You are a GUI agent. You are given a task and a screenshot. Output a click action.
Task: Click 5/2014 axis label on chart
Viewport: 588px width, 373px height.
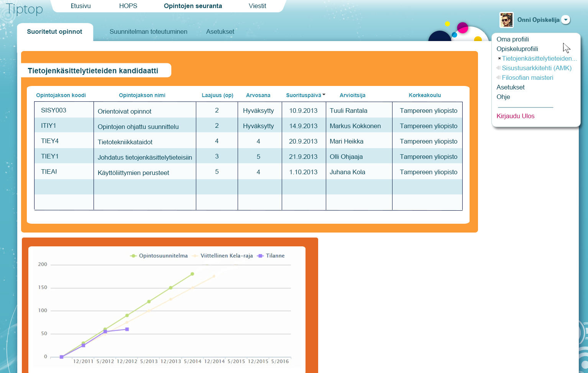[192, 361]
